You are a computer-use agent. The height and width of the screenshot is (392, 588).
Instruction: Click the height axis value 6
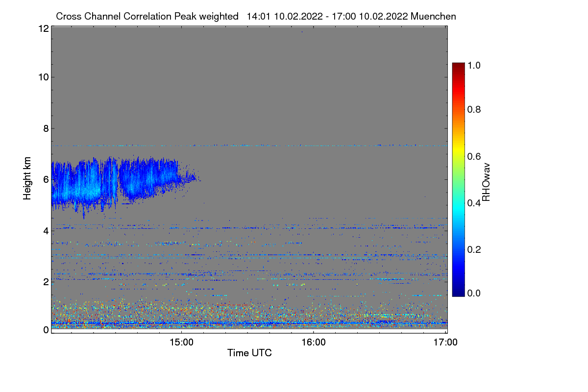tap(46, 179)
